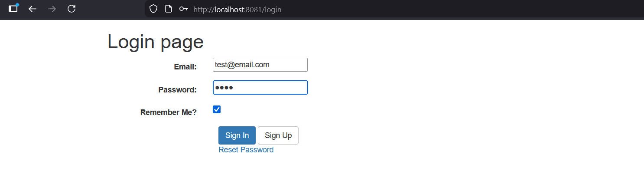Viewport: 644px width, 181px height.
Task: Show site information via page icon
Action: 168,9
